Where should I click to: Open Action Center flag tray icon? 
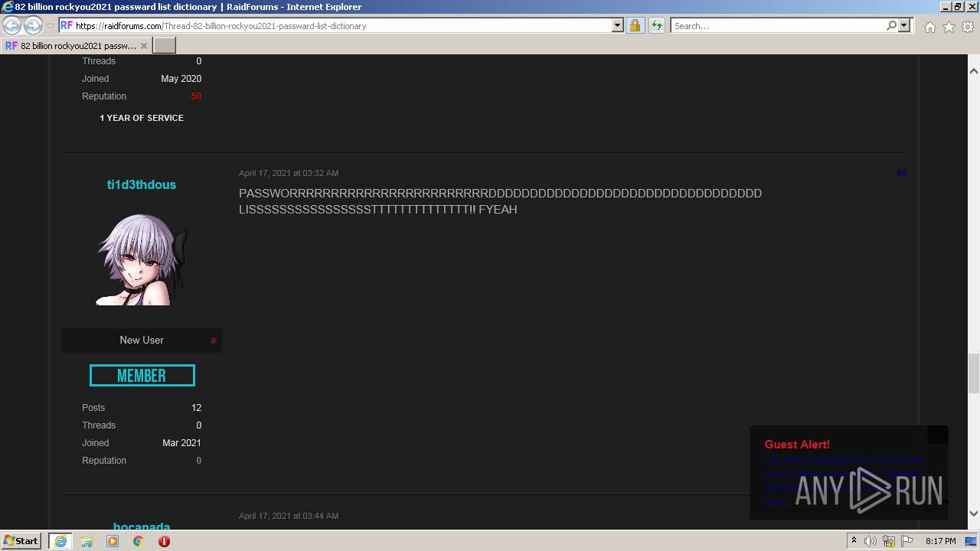tap(907, 541)
